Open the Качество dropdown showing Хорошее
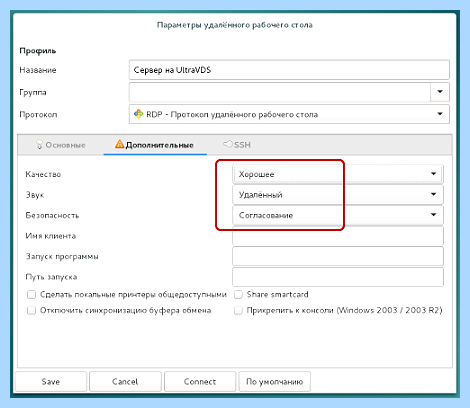Image resolution: width=470 pixels, height=408 pixels. 338,174
